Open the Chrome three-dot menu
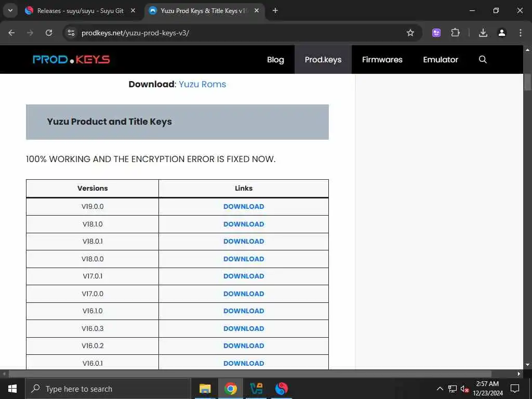532x399 pixels. coord(521,33)
